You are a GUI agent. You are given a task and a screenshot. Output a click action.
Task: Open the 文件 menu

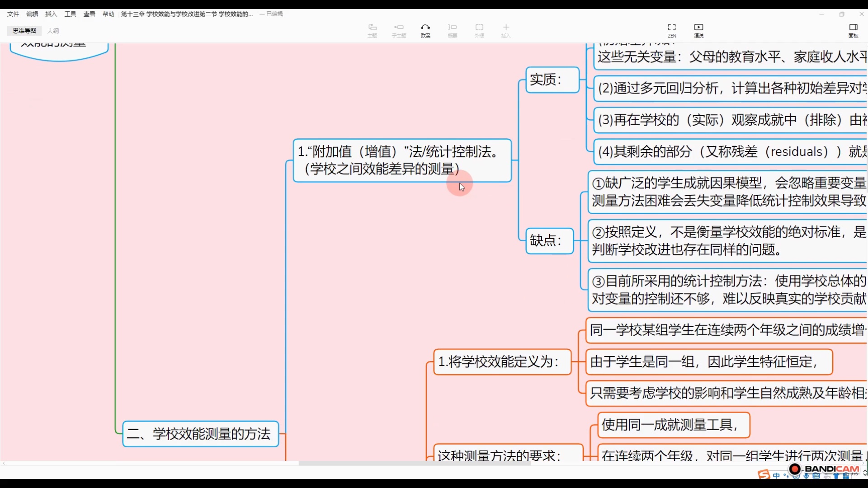(13, 14)
